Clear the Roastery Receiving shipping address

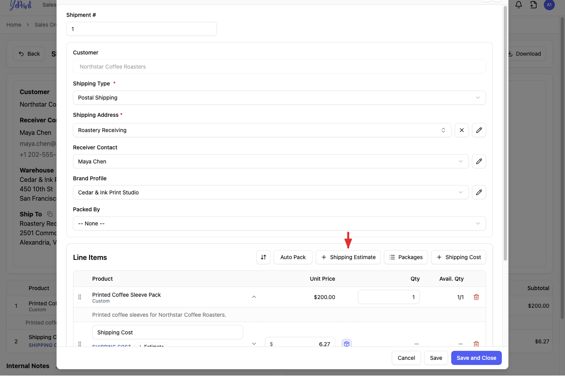pyautogui.click(x=462, y=130)
